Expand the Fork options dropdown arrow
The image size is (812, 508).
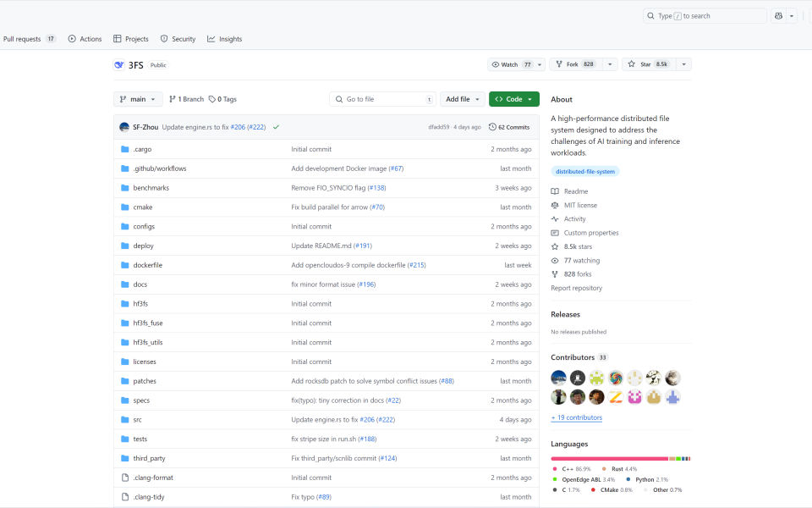tap(610, 64)
